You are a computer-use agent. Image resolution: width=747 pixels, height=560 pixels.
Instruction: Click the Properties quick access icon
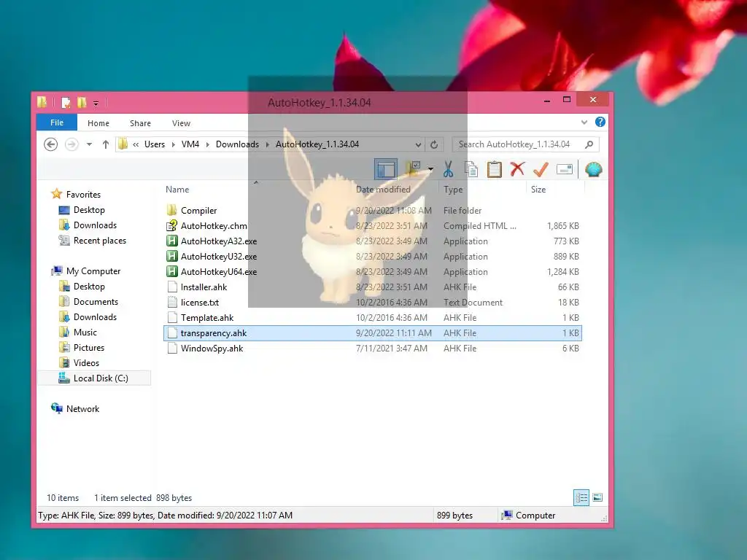(66, 102)
